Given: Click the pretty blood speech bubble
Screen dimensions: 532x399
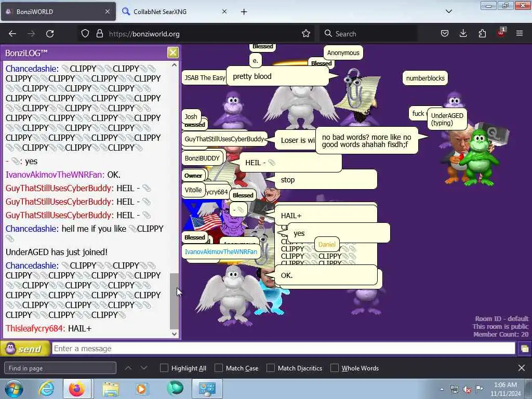Looking at the screenshot, I should (x=277, y=76).
